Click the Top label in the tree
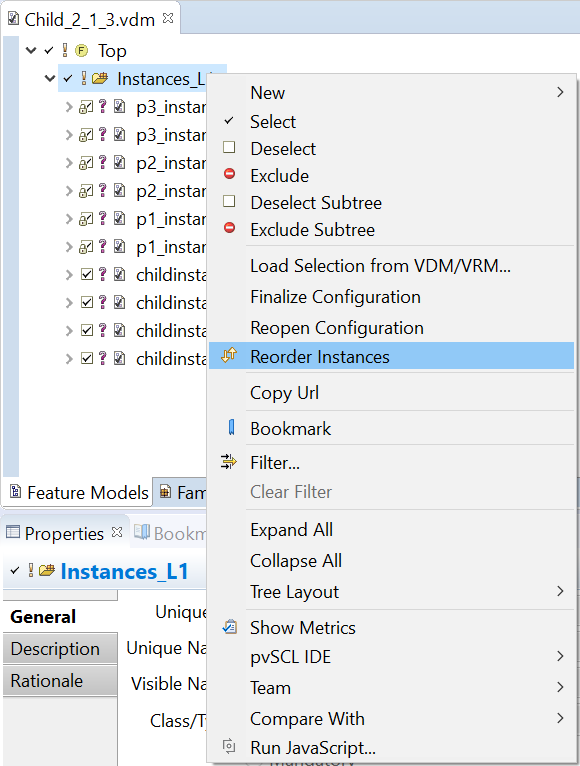580x766 pixels. pos(112,51)
